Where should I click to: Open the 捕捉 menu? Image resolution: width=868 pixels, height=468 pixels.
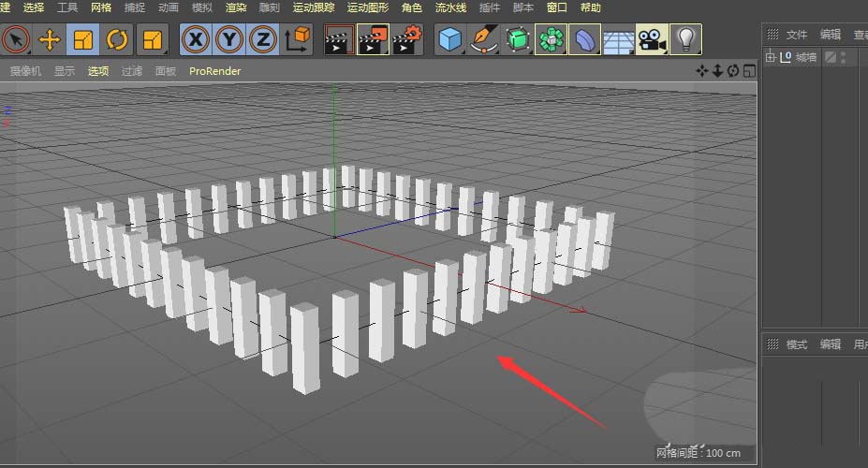pyautogui.click(x=135, y=7)
